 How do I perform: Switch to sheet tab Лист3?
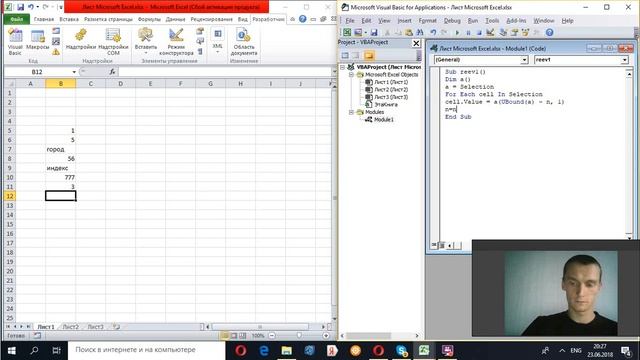pos(95,327)
